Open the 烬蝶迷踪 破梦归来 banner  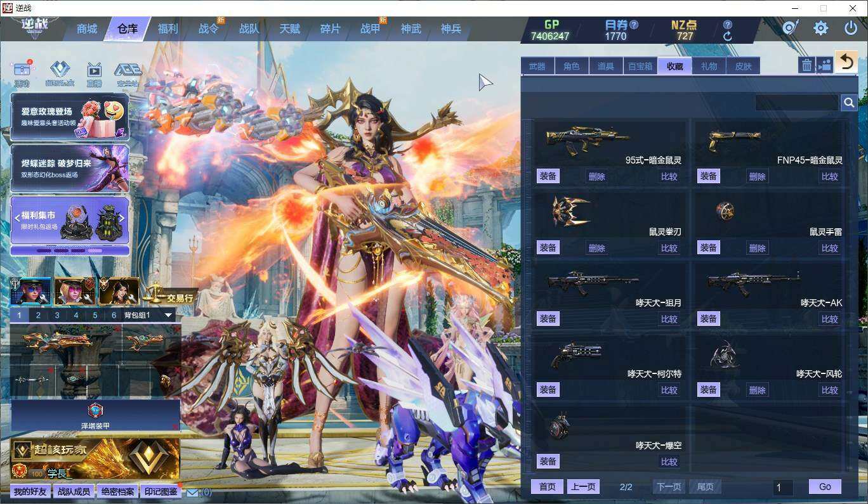coord(70,169)
